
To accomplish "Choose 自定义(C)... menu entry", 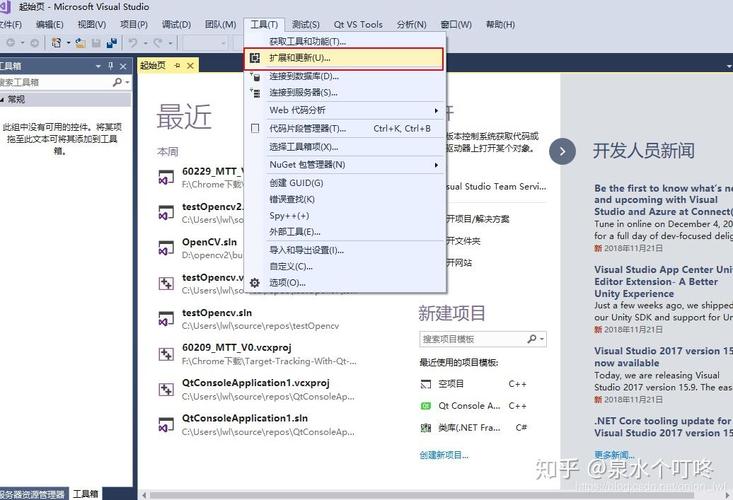I will pos(345,266).
